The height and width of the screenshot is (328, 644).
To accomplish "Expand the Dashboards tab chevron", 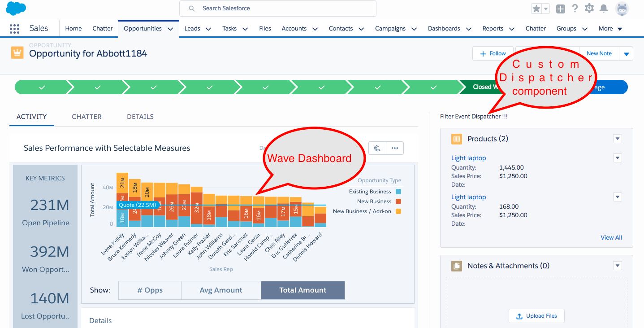I will click(469, 29).
